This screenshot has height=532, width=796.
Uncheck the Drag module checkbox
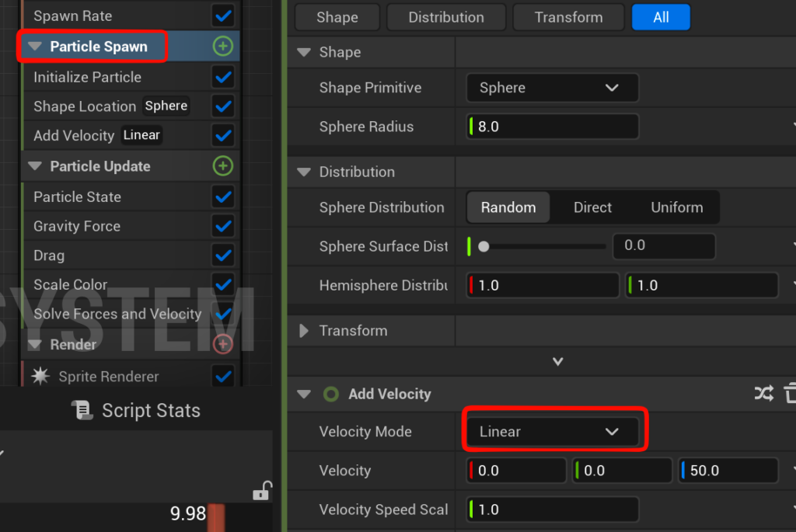[x=223, y=256]
